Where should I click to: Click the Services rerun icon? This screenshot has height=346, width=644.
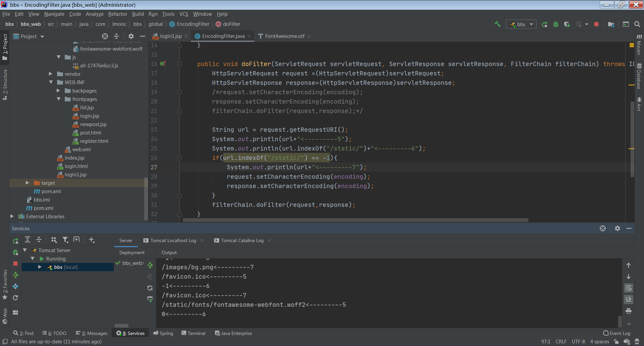pos(15,241)
